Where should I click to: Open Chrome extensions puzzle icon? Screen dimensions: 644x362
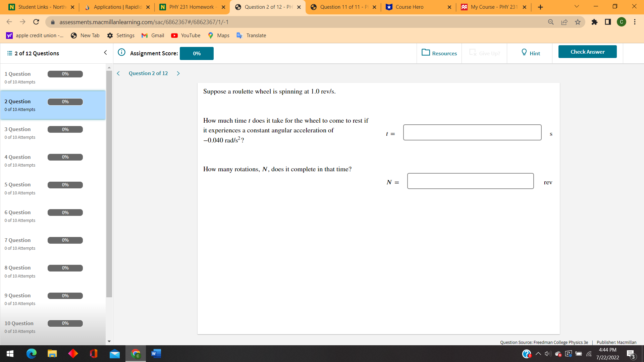pyautogui.click(x=595, y=22)
